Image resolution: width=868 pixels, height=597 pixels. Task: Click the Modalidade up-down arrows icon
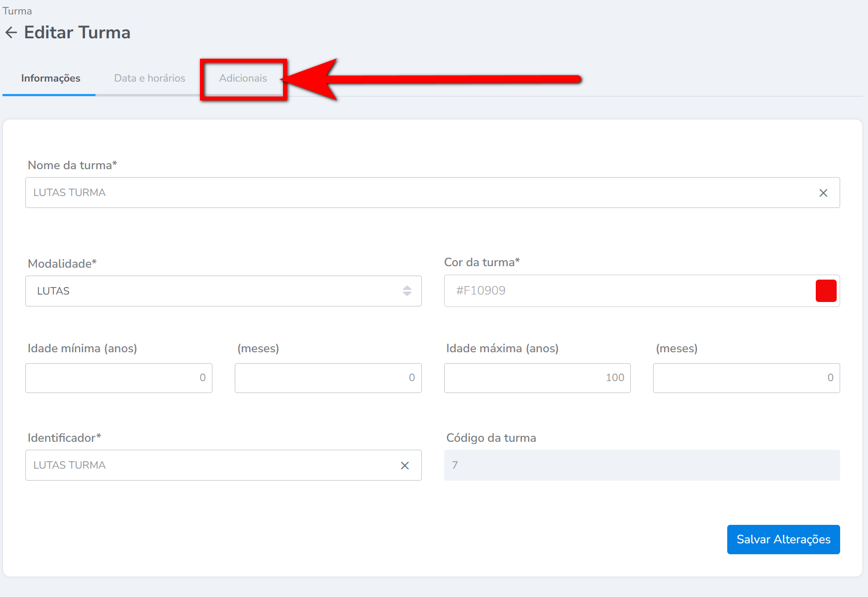point(407,291)
